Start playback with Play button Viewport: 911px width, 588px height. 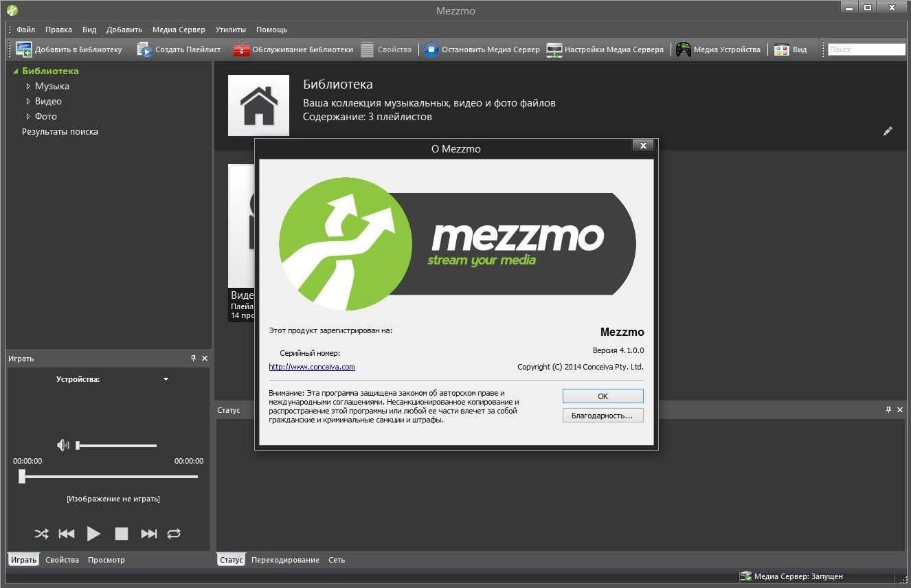coord(93,534)
